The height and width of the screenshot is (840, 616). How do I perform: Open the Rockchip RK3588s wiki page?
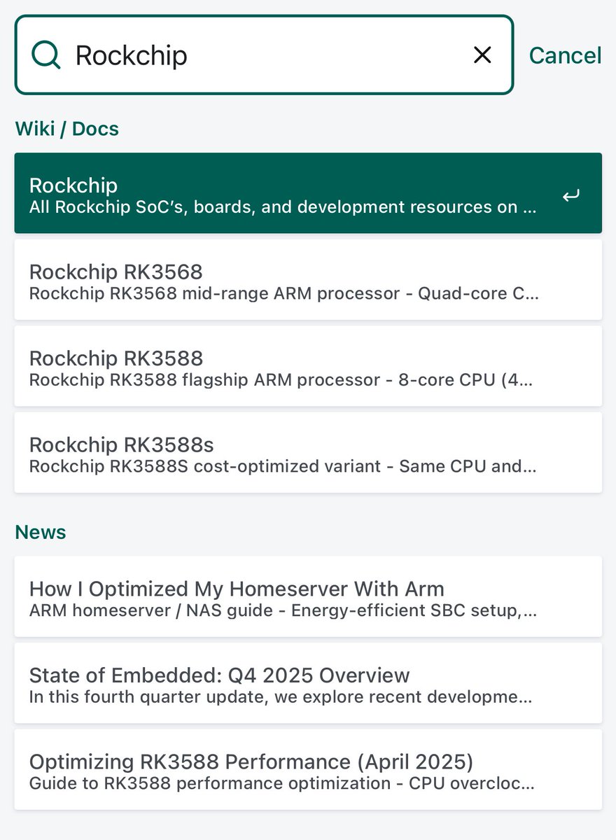(308, 452)
